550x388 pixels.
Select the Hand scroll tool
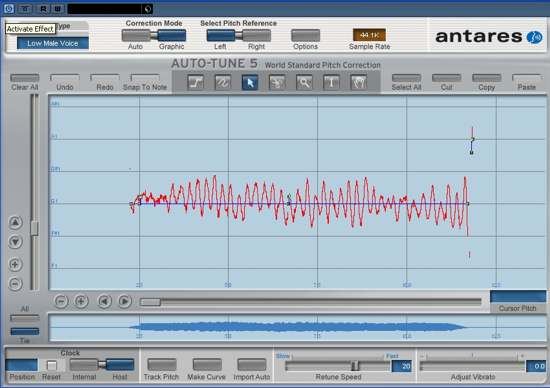coord(358,83)
